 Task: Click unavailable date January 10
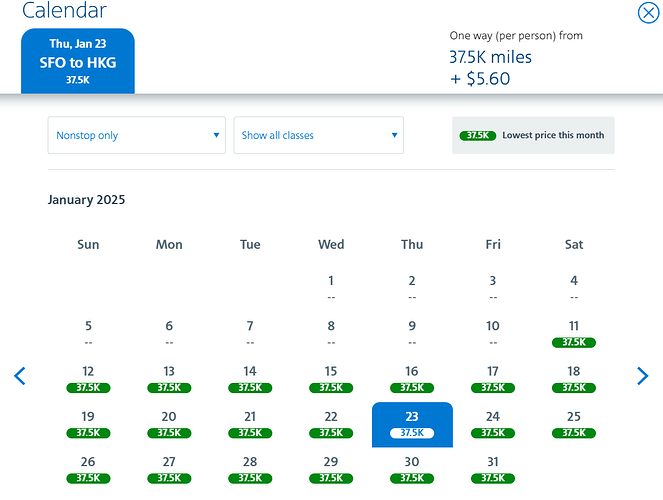[x=493, y=333]
